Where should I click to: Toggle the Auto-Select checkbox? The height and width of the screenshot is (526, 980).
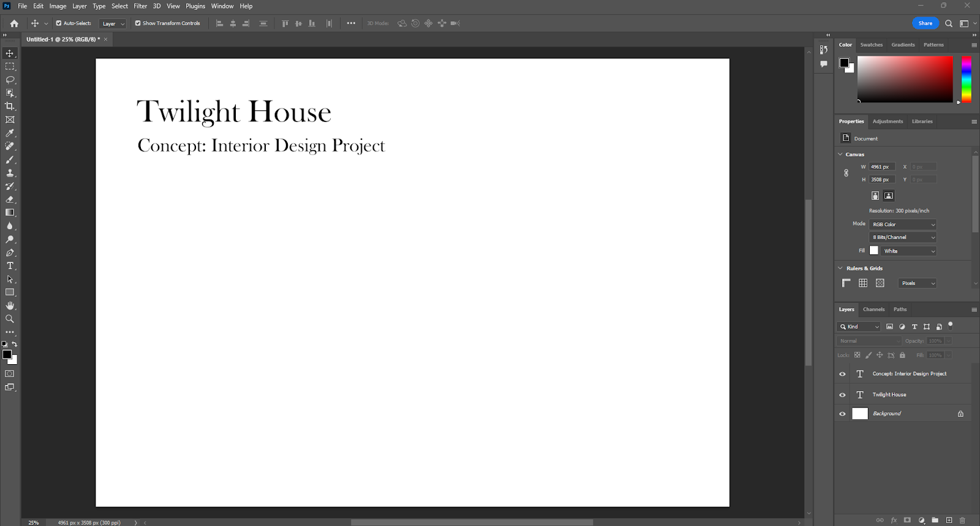[x=59, y=23]
